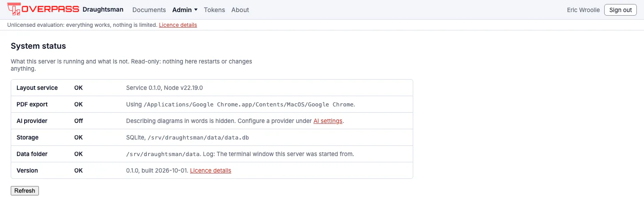Click the Google Chrome application path
644x220 pixels.
[249, 104]
